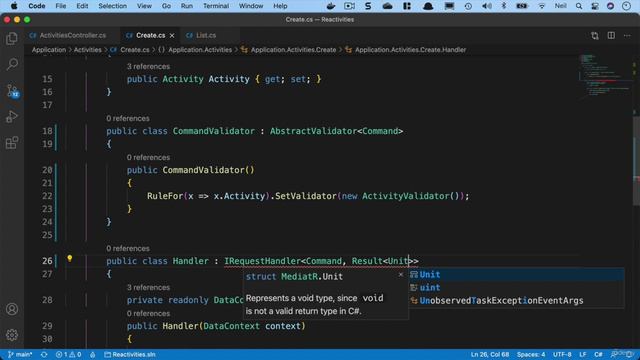
Task: Open the Extensions view
Action: 12,143
